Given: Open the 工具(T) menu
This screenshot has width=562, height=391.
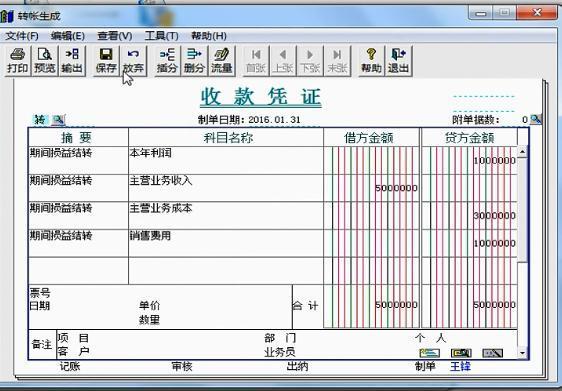Looking at the screenshot, I should (161, 36).
